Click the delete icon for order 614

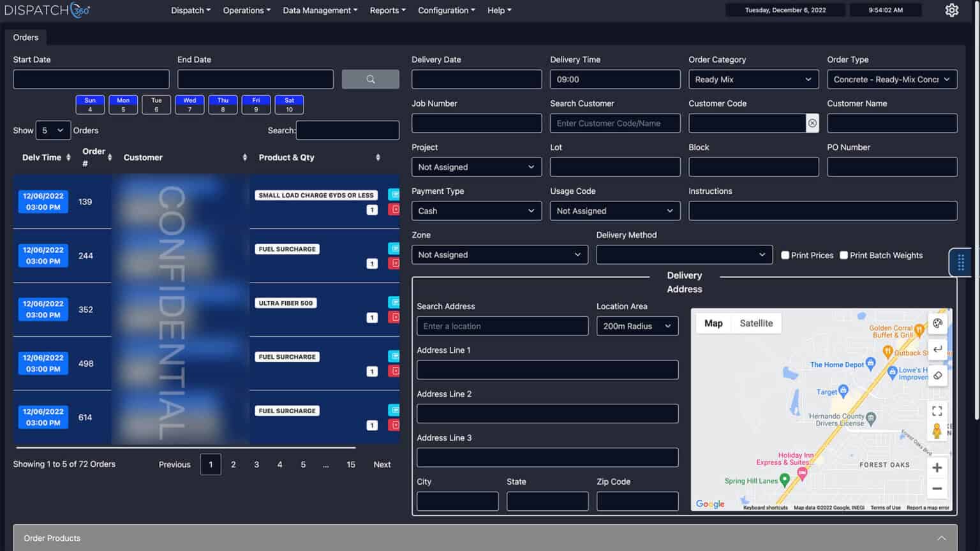tap(396, 424)
